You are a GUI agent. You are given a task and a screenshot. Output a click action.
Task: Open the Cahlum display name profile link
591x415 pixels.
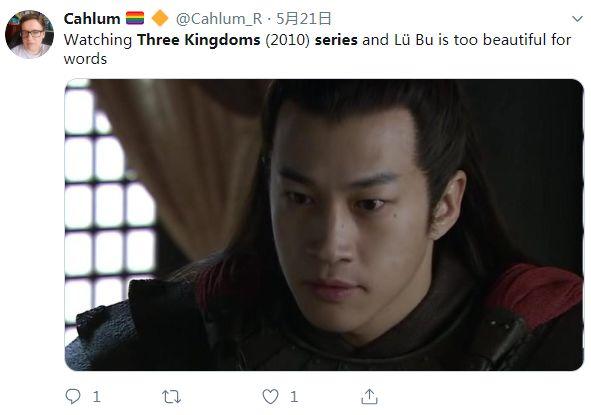(92, 18)
